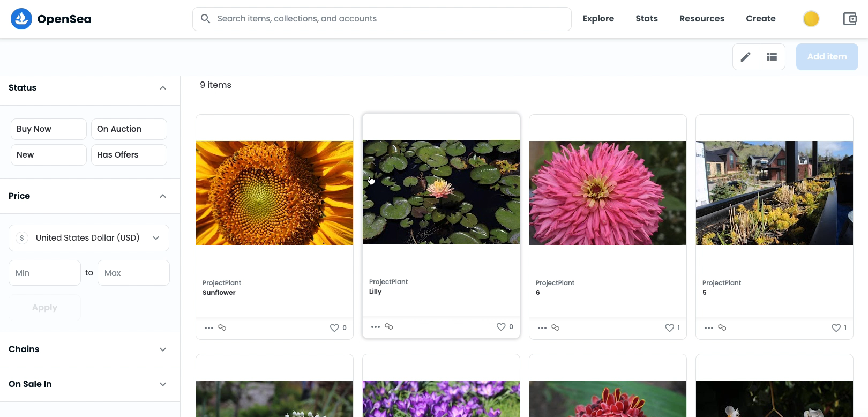Click the link icon on Sunflower card
The image size is (868, 417).
[222, 327]
